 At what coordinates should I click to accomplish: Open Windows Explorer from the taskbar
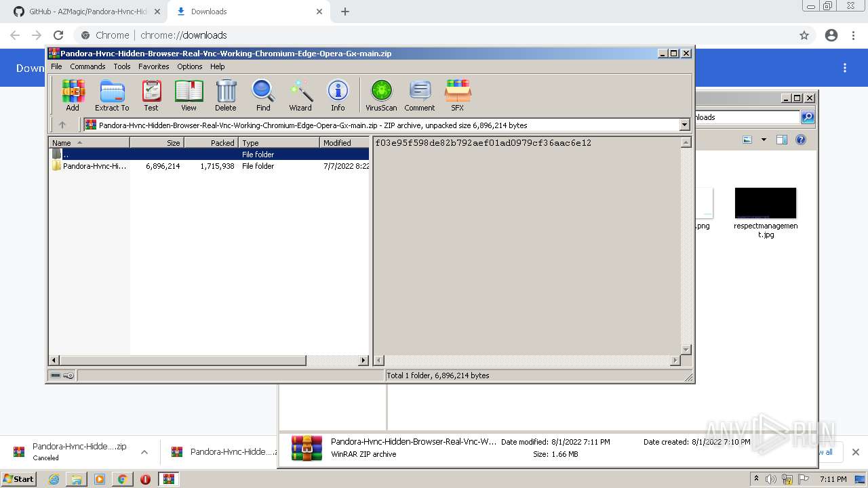[x=77, y=479]
